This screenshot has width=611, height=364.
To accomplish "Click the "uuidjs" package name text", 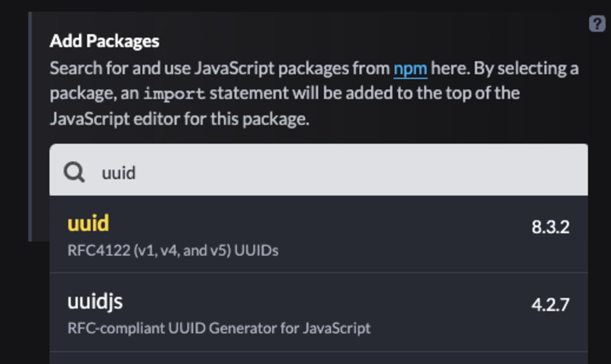I will pos(95,301).
